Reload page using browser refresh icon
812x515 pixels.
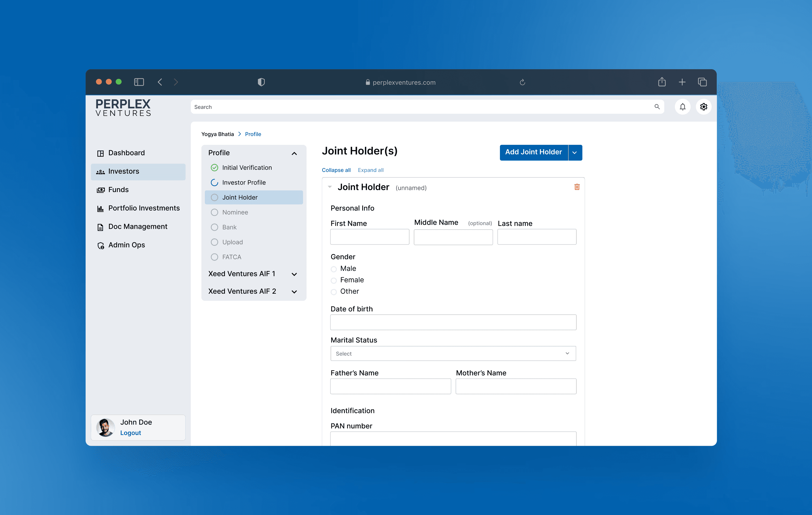522,82
